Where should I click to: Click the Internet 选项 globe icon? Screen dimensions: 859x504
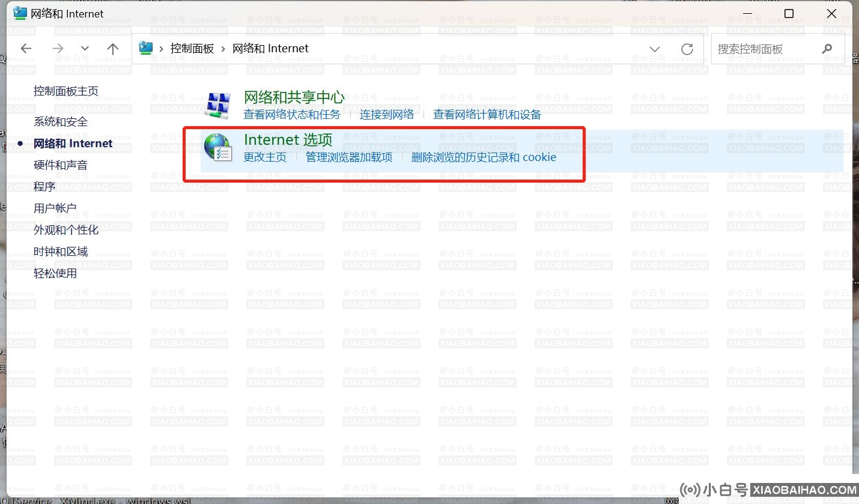217,148
